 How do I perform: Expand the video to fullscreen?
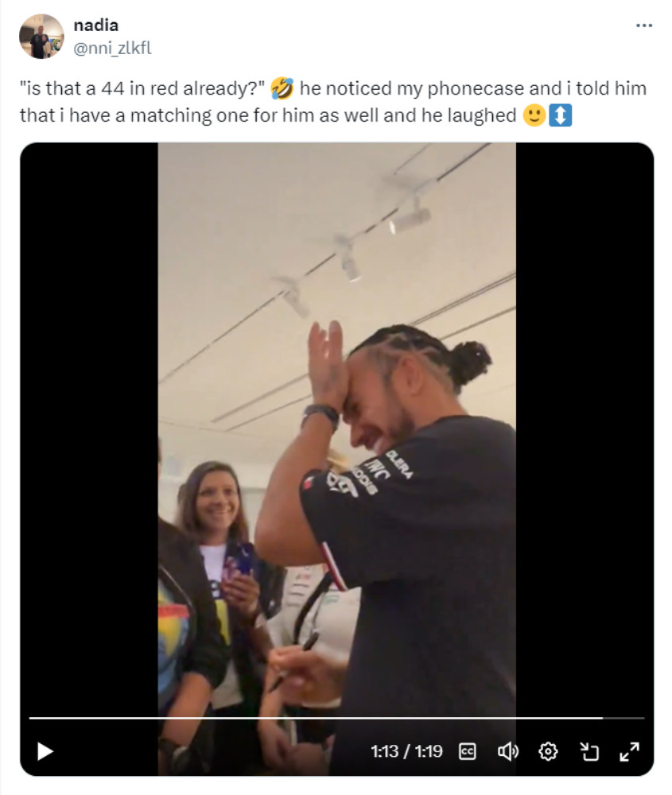click(x=629, y=751)
